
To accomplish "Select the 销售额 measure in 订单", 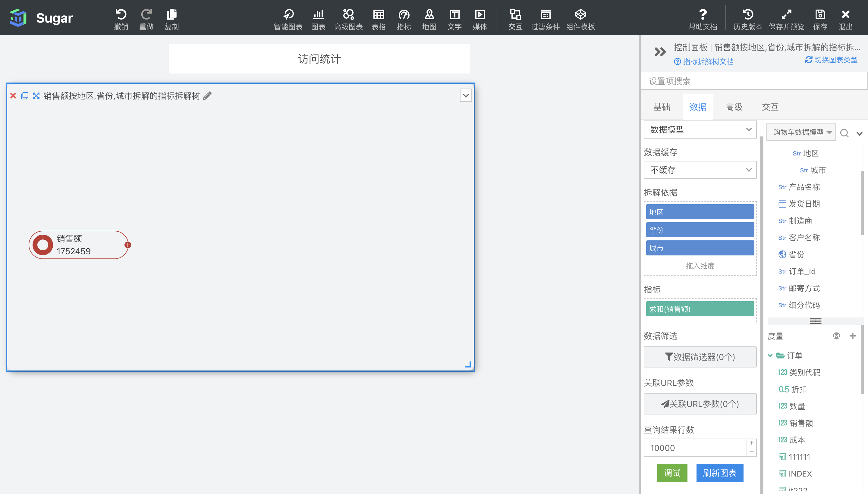I will (796, 423).
